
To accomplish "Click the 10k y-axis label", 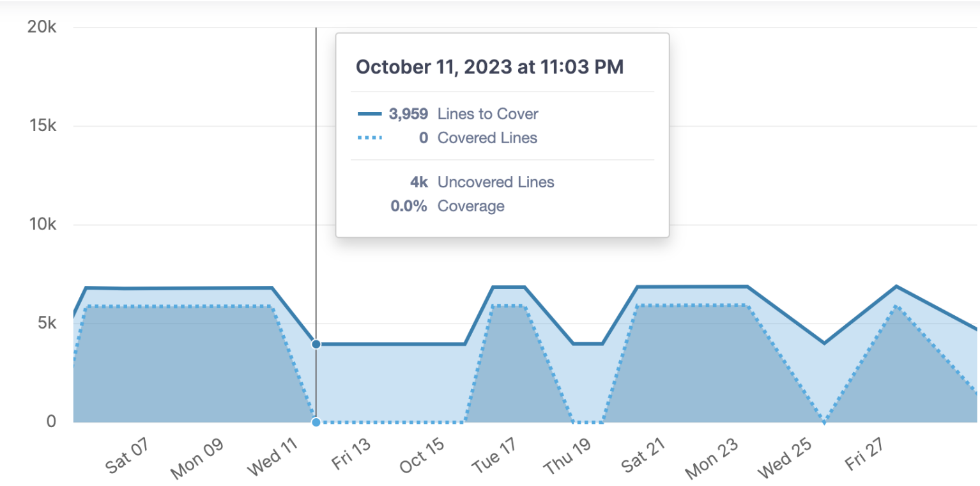I will tap(42, 224).
